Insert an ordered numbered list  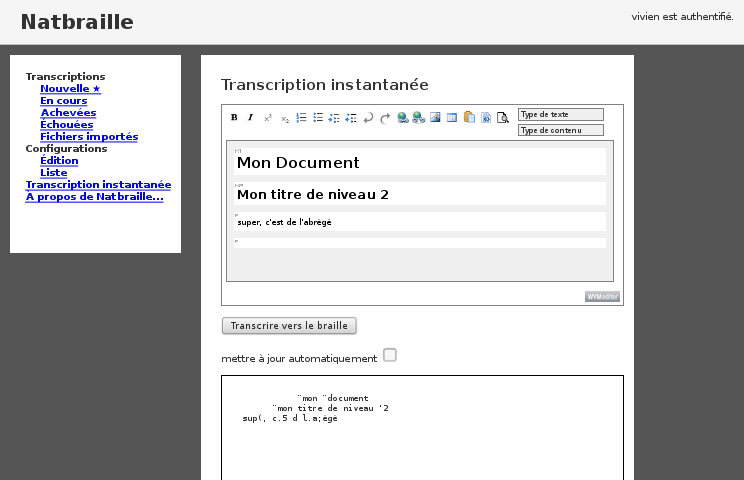tap(301, 118)
